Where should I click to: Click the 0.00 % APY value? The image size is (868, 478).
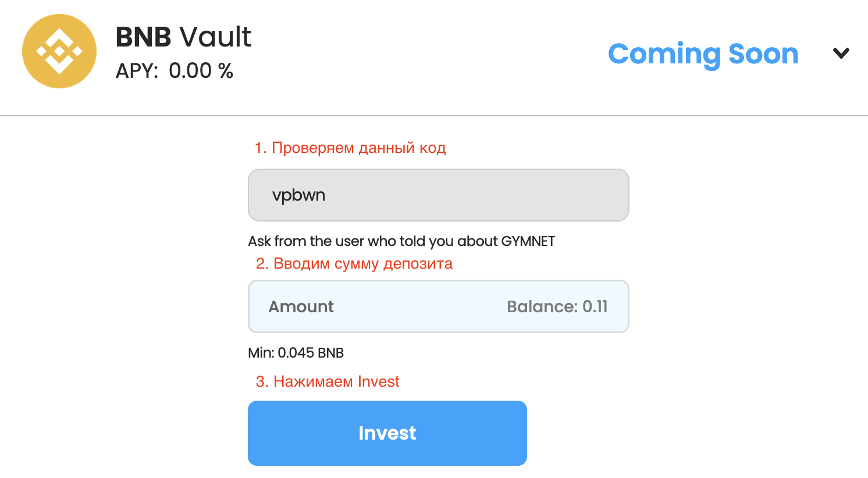(x=201, y=71)
